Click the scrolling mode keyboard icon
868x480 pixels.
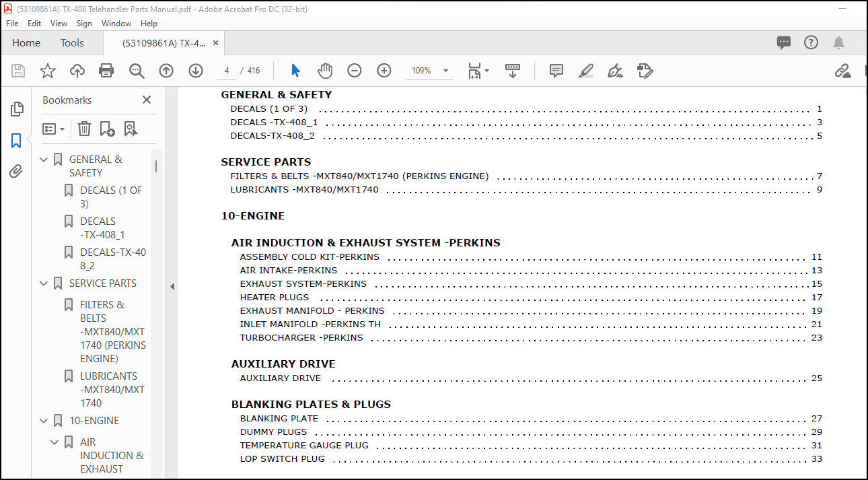[x=513, y=71]
